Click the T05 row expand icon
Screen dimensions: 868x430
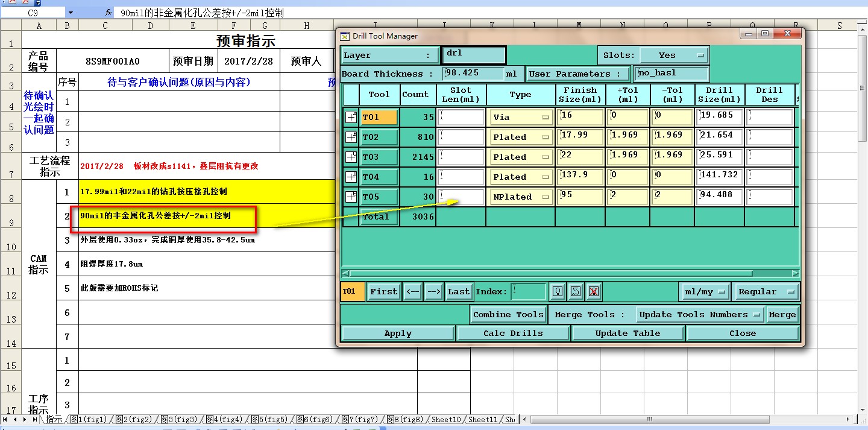pyautogui.click(x=351, y=197)
